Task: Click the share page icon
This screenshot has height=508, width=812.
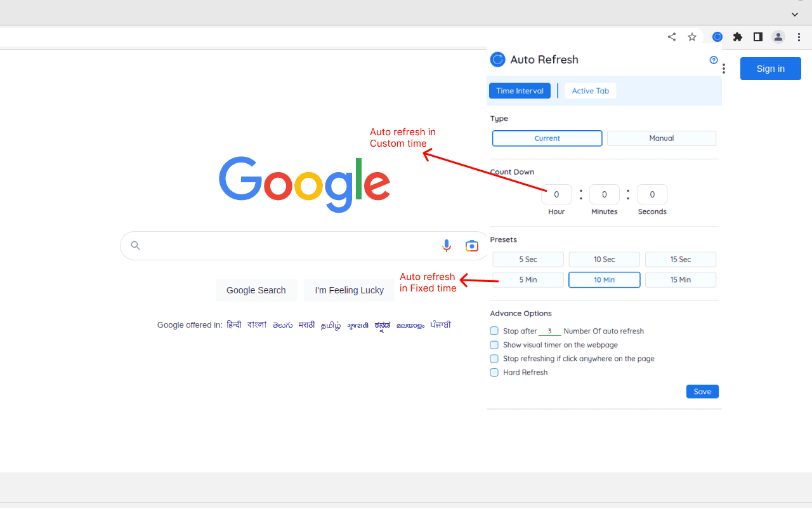Action: [x=672, y=37]
